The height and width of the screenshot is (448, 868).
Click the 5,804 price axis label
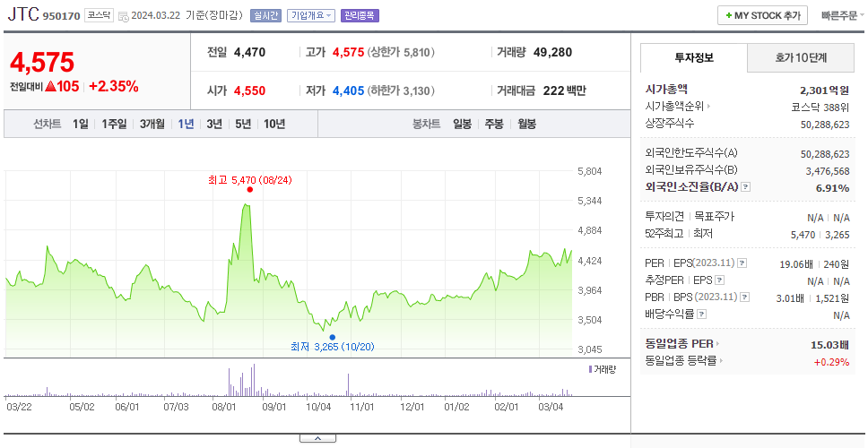[x=589, y=171]
